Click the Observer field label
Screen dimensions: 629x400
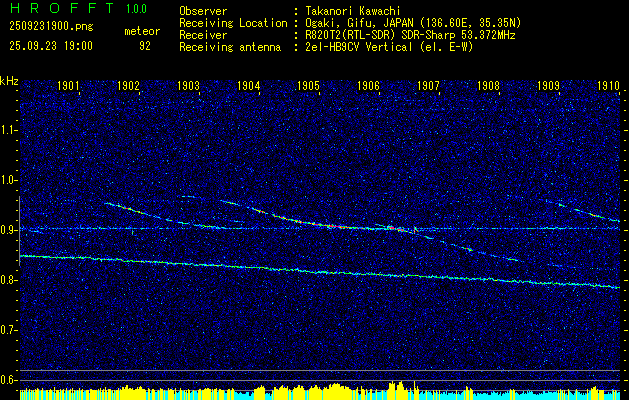(x=203, y=11)
